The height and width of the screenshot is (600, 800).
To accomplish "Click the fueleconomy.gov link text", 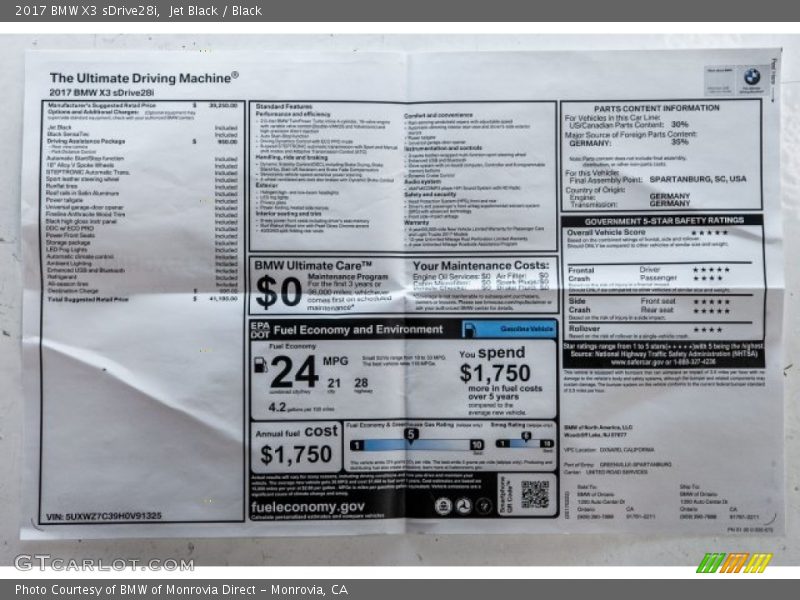I will tap(308, 507).
